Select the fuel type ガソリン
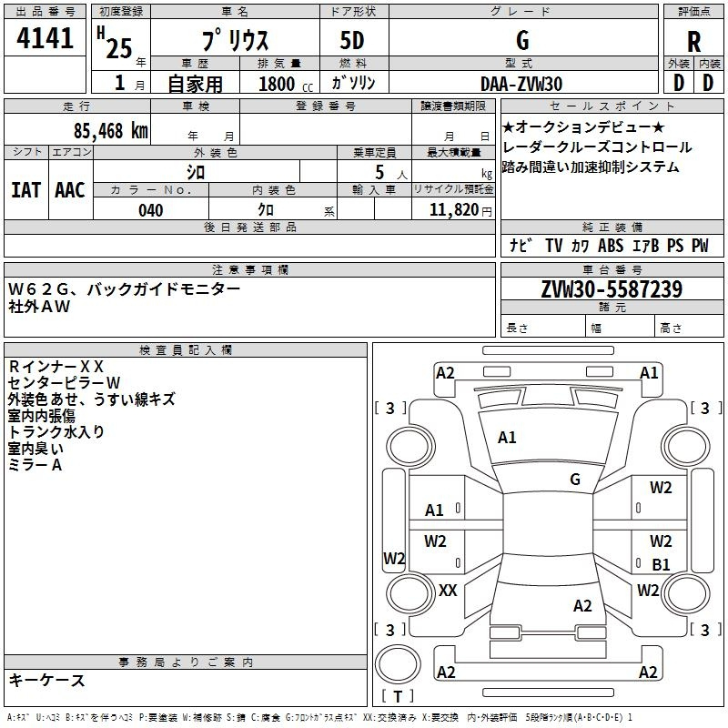The image size is (728, 728). tap(353, 83)
